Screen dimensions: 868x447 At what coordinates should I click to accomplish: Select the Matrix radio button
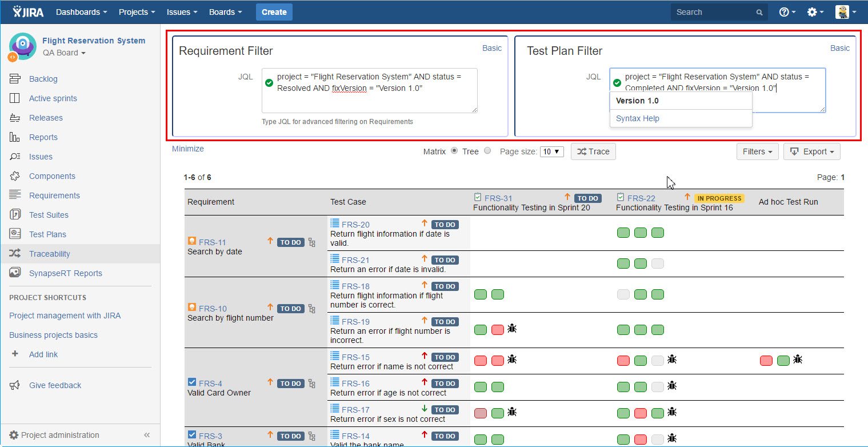(x=454, y=151)
